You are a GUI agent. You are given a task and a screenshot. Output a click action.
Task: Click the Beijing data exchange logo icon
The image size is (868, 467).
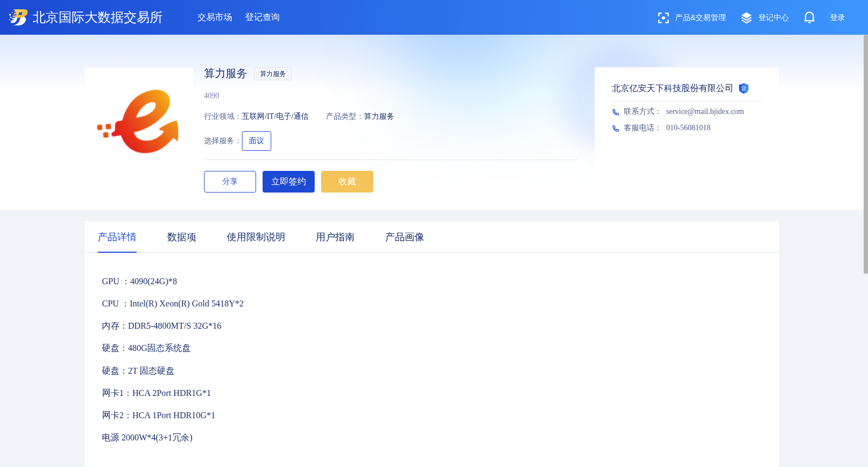click(18, 17)
